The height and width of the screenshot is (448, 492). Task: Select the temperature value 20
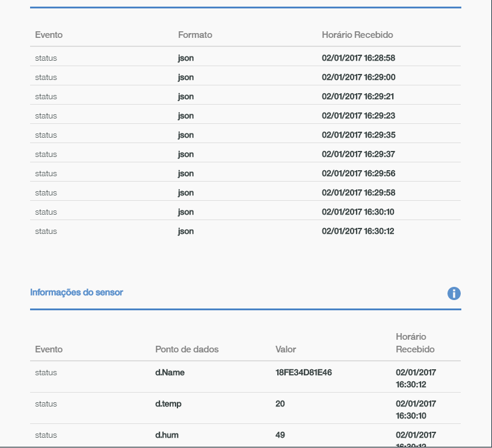(280, 404)
